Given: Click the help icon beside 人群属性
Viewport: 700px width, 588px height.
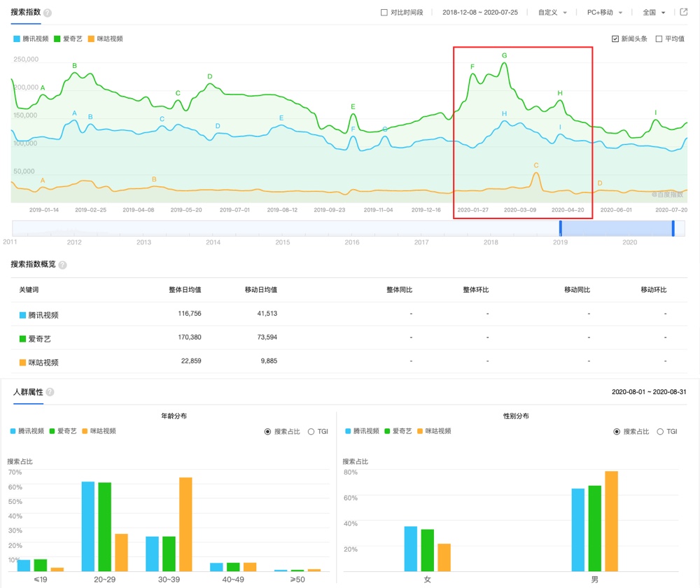Looking at the screenshot, I should click(50, 392).
